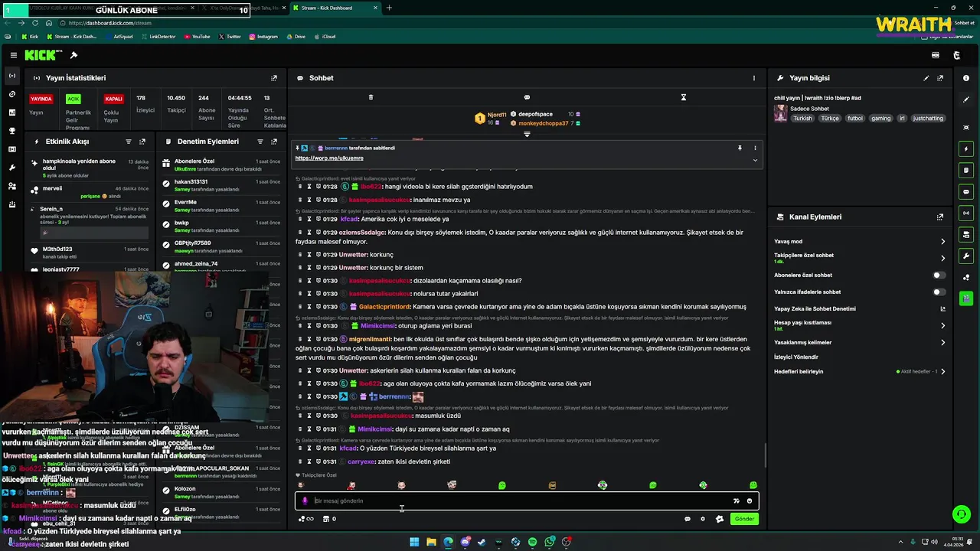Toggle the highlighted green clip widget in right sidebar
The image size is (980, 551).
(x=966, y=298)
